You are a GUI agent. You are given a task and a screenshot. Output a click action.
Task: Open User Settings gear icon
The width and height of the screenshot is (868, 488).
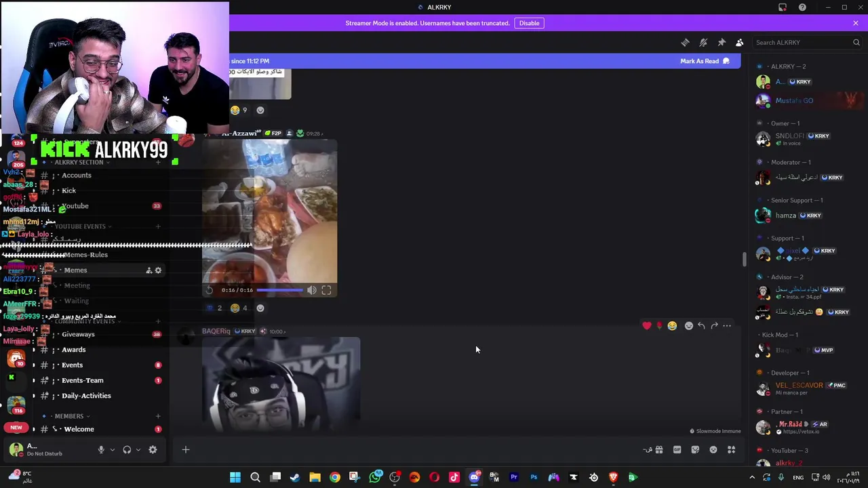(x=153, y=449)
